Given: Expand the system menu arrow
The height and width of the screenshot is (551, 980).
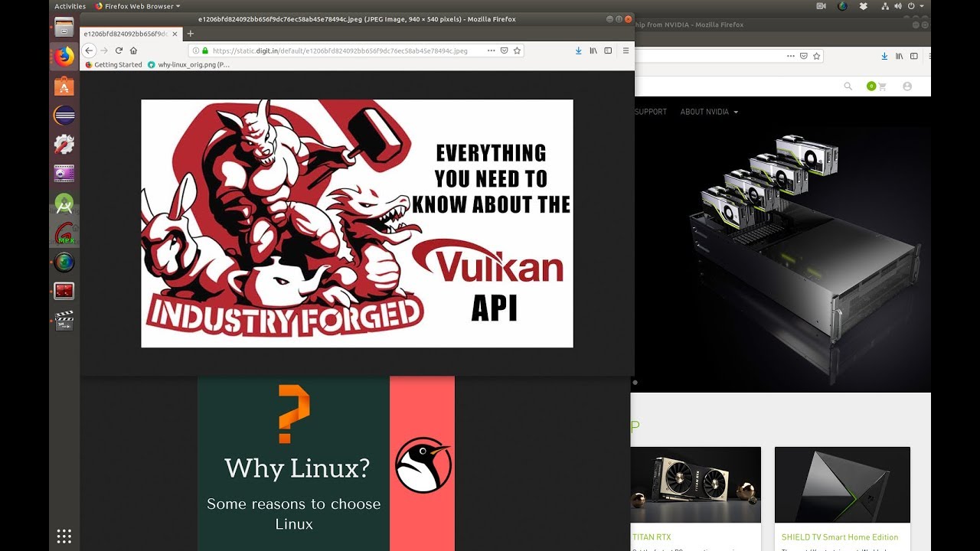Looking at the screenshot, I should [x=922, y=6].
